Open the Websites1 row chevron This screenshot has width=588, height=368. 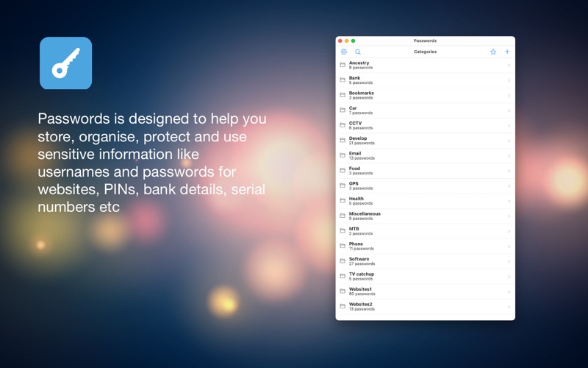click(509, 291)
